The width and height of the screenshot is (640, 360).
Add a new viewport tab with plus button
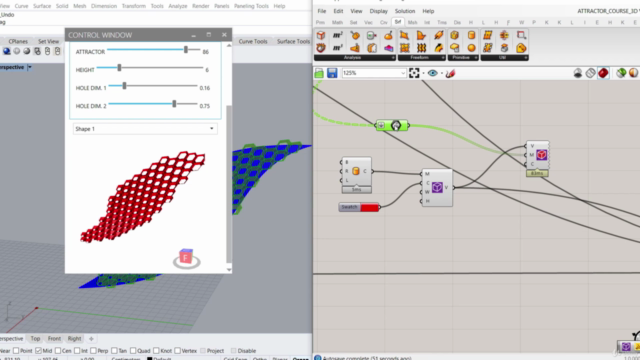91,338
